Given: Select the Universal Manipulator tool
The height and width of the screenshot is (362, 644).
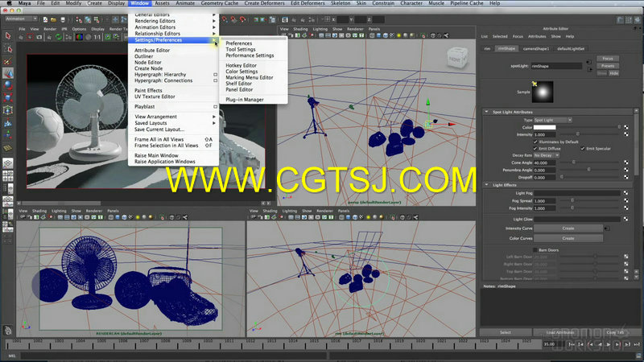Looking at the screenshot, I should pos(8,110).
